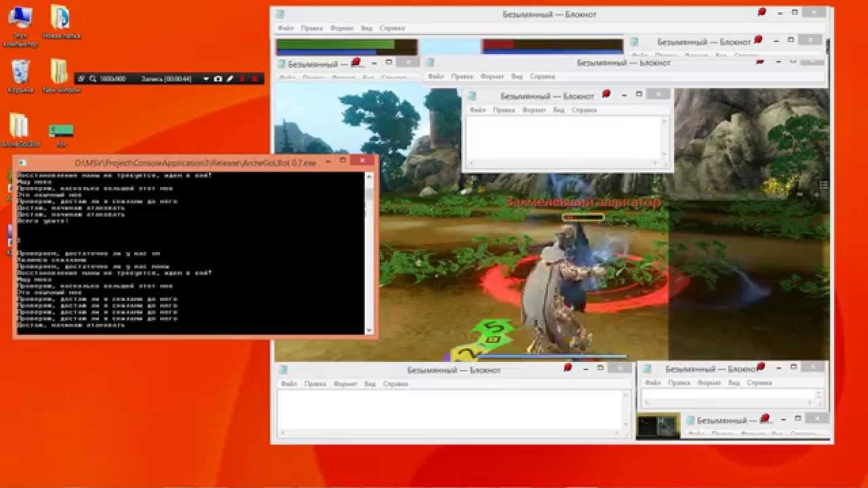Open Файл menu in topmost Notepad window

(x=285, y=28)
